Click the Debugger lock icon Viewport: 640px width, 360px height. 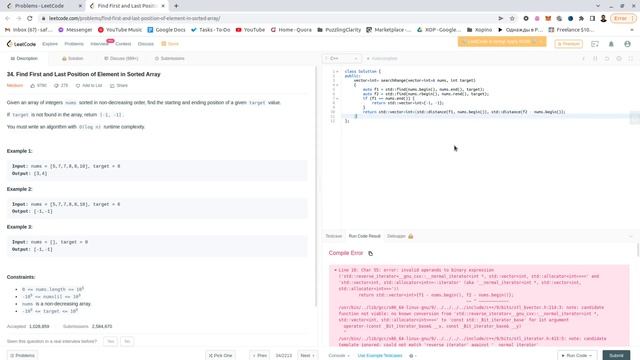click(x=411, y=236)
